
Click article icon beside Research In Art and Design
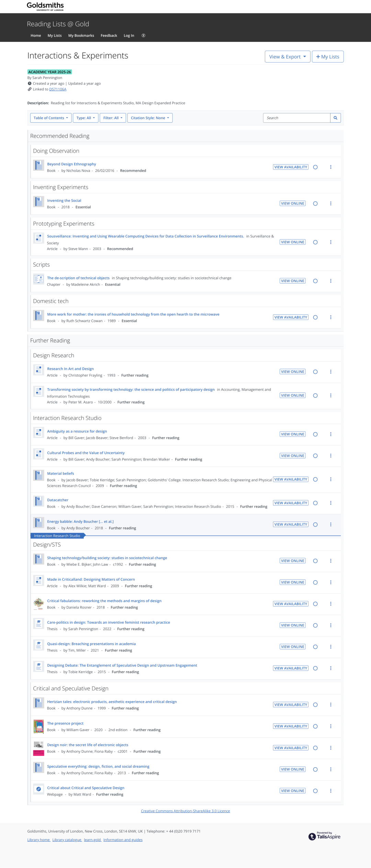click(39, 370)
